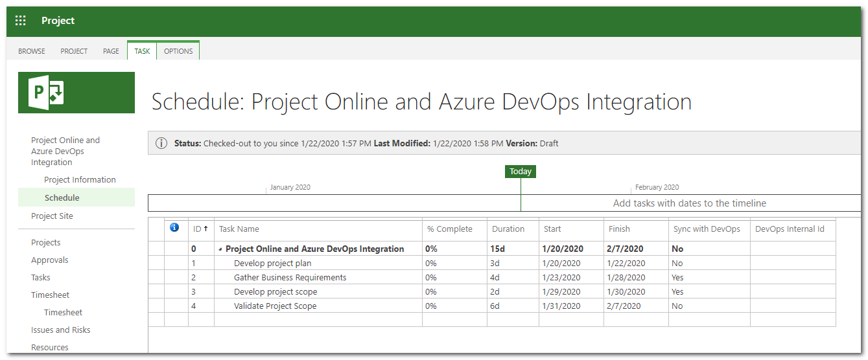868x360 pixels.
Task: Click the 1/28/2020 finish date cell
Action: coord(636,278)
